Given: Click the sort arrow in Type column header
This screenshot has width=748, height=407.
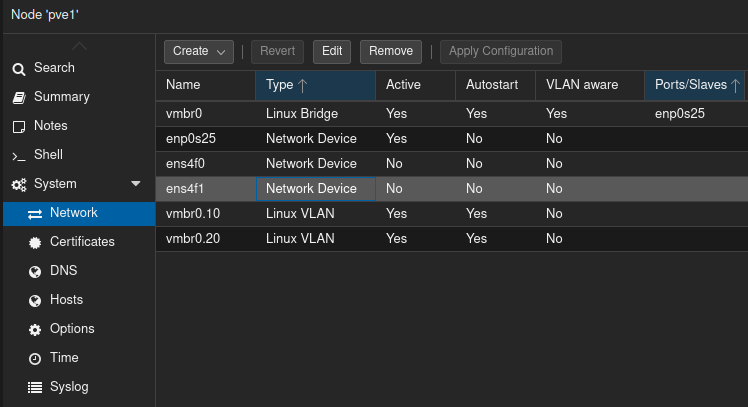Looking at the screenshot, I should (302, 85).
